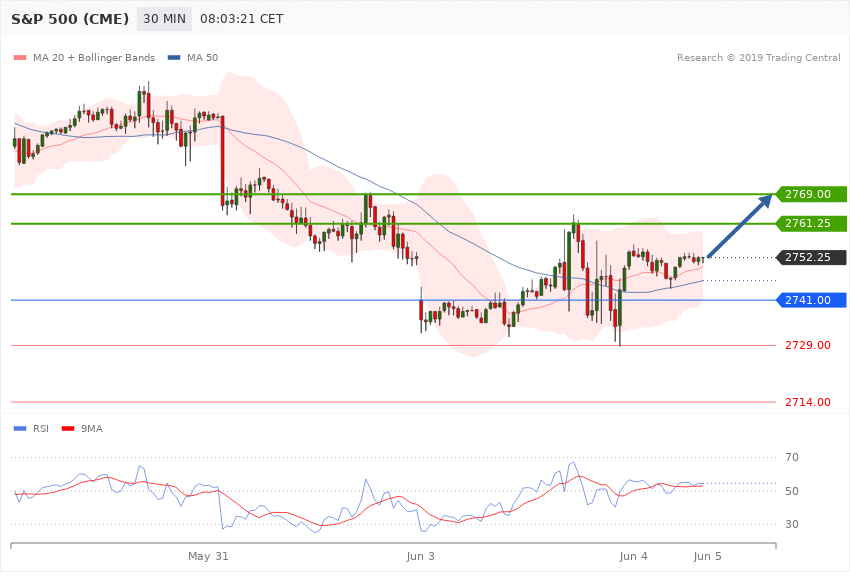This screenshot has width=850, height=576.
Task: Click the MA 50 legend label
Action: click(x=203, y=57)
